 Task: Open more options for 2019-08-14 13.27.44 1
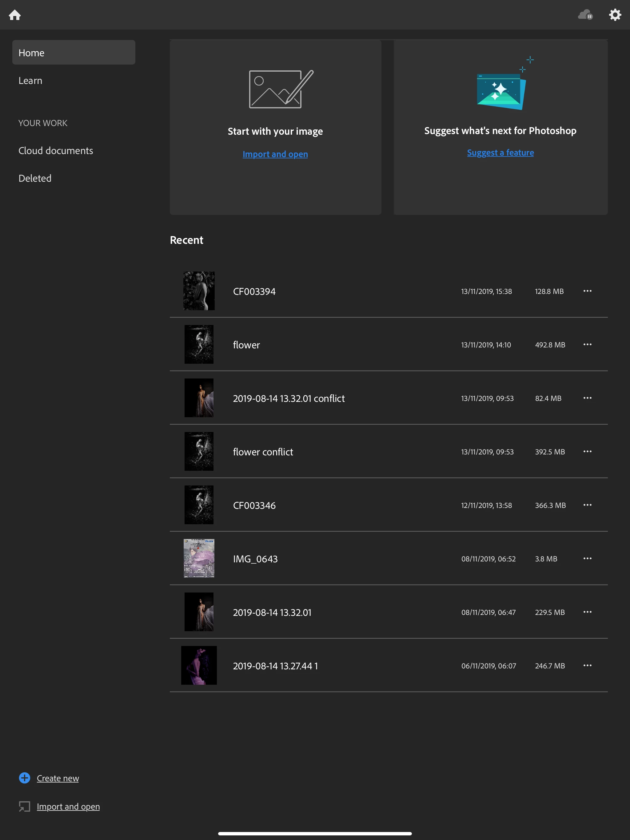pos(587,665)
